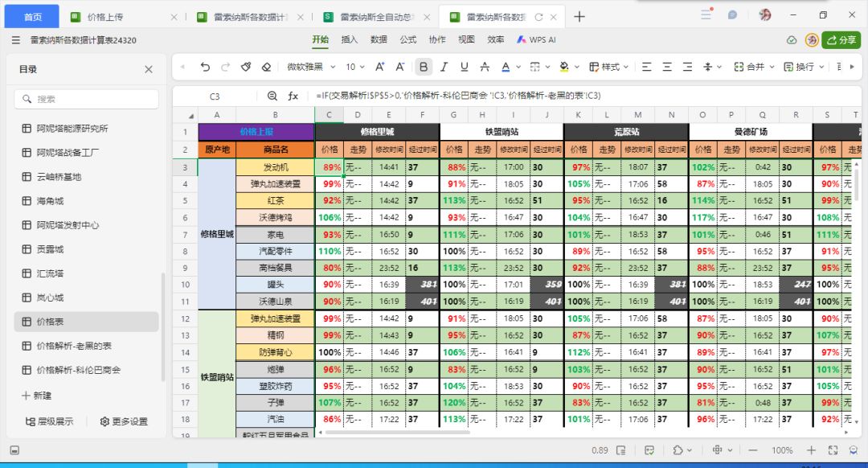Apply underline formatting icon
The image size is (868, 468).
point(464,67)
